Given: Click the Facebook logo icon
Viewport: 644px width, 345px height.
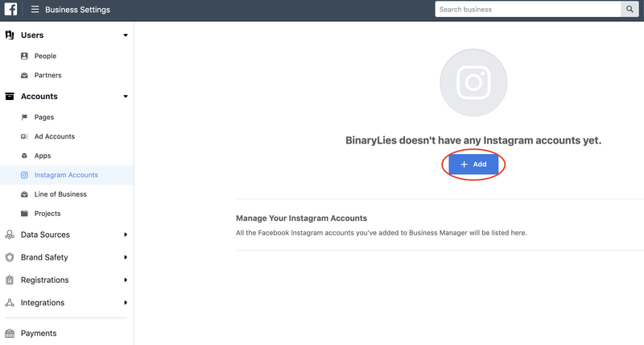Looking at the screenshot, I should pyautogui.click(x=10, y=10).
